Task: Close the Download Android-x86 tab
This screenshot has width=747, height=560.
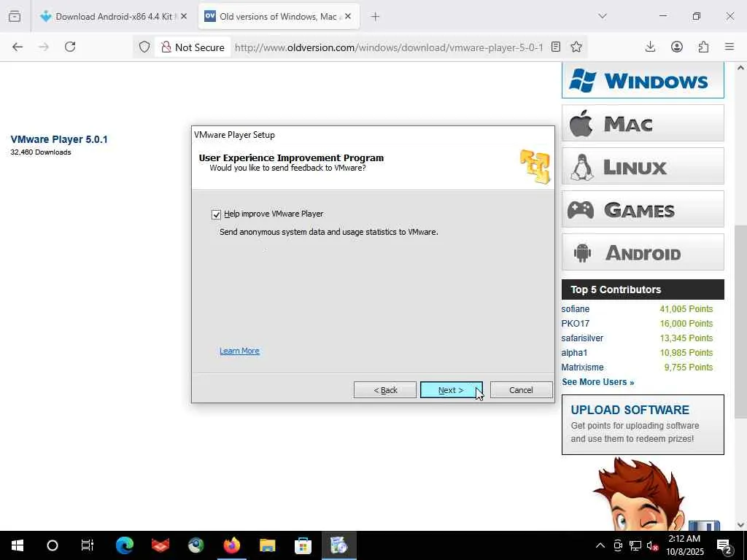Action: click(184, 16)
